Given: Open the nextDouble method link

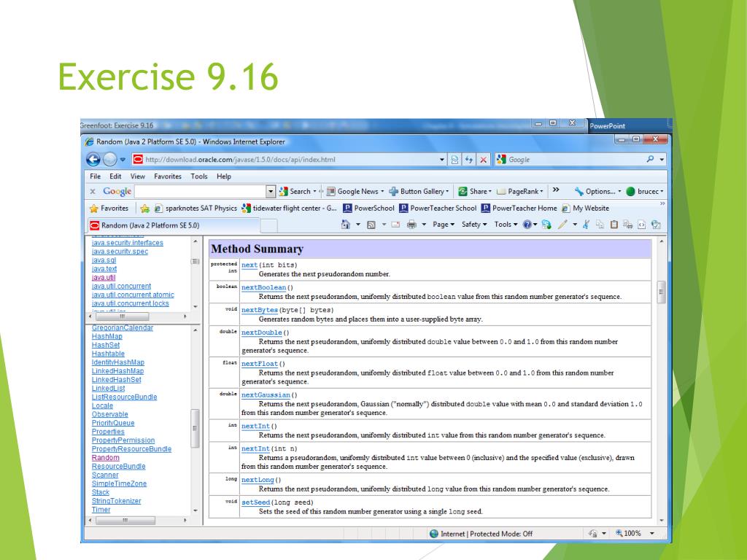Looking at the screenshot, I should (262, 332).
